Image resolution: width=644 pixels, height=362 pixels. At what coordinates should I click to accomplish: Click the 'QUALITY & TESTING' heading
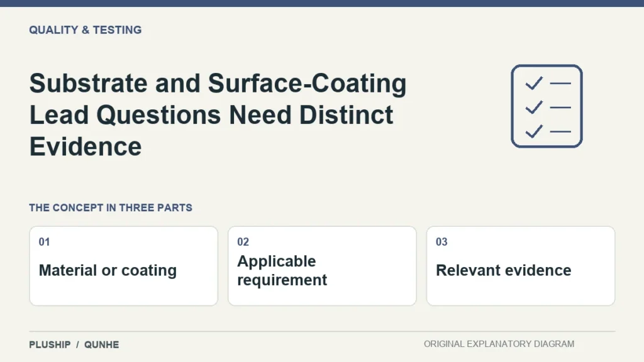(x=86, y=30)
